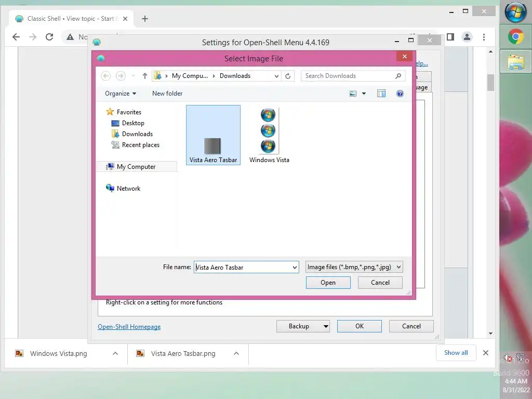This screenshot has height=399, width=532.
Task: Open the Open-Shell Homepage link
Action: coord(129,327)
